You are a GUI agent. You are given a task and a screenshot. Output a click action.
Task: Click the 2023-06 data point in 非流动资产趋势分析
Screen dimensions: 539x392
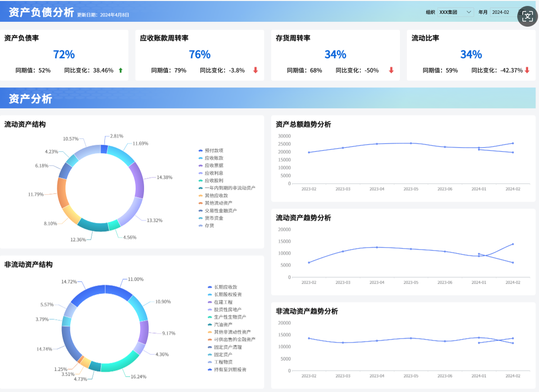(x=445, y=341)
